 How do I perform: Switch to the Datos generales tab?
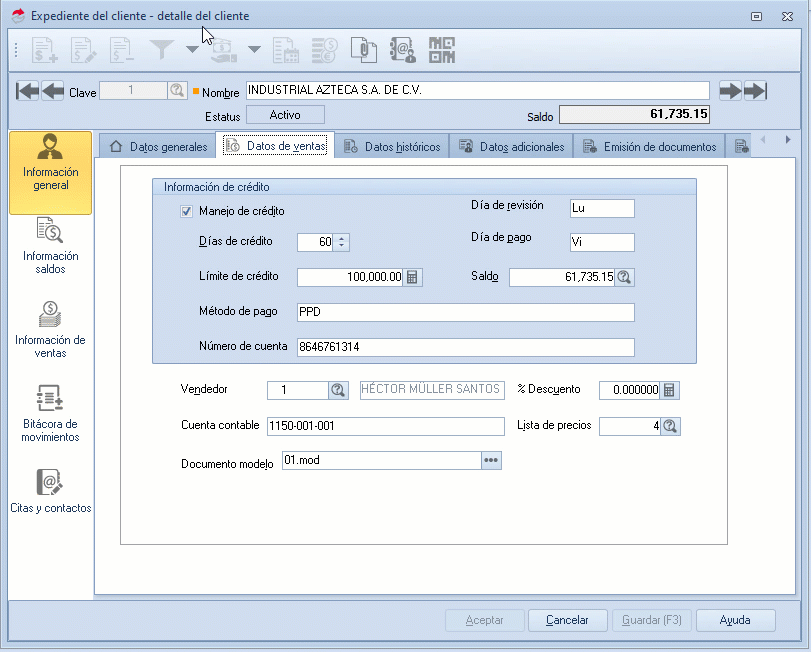coord(158,146)
